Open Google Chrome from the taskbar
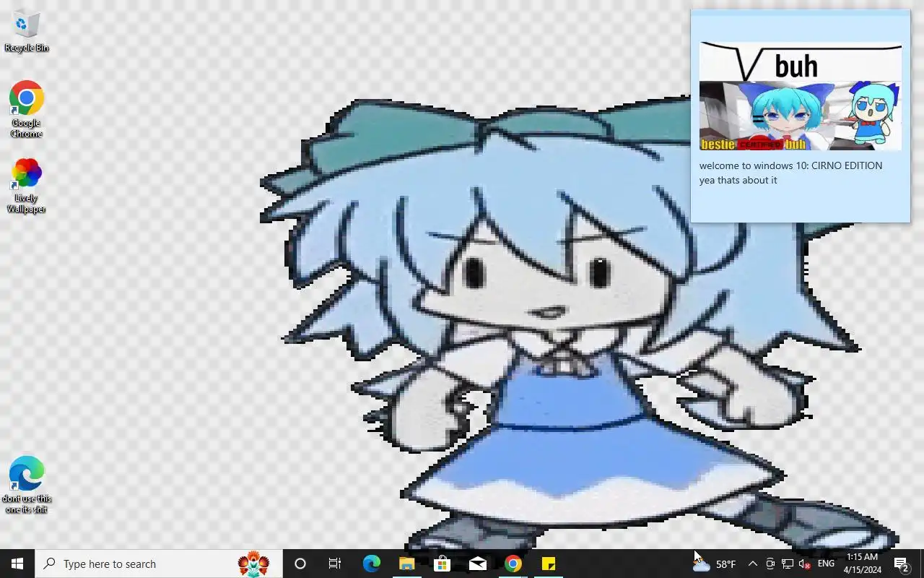The image size is (924, 578). coord(513,564)
